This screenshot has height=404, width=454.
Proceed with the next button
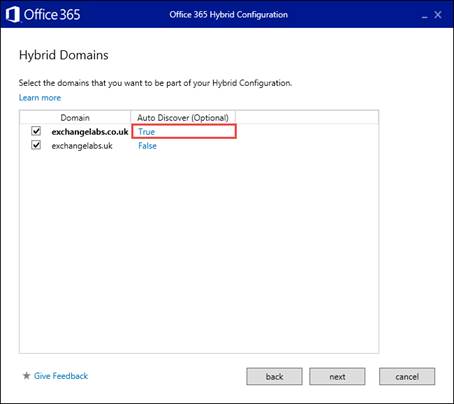point(337,377)
